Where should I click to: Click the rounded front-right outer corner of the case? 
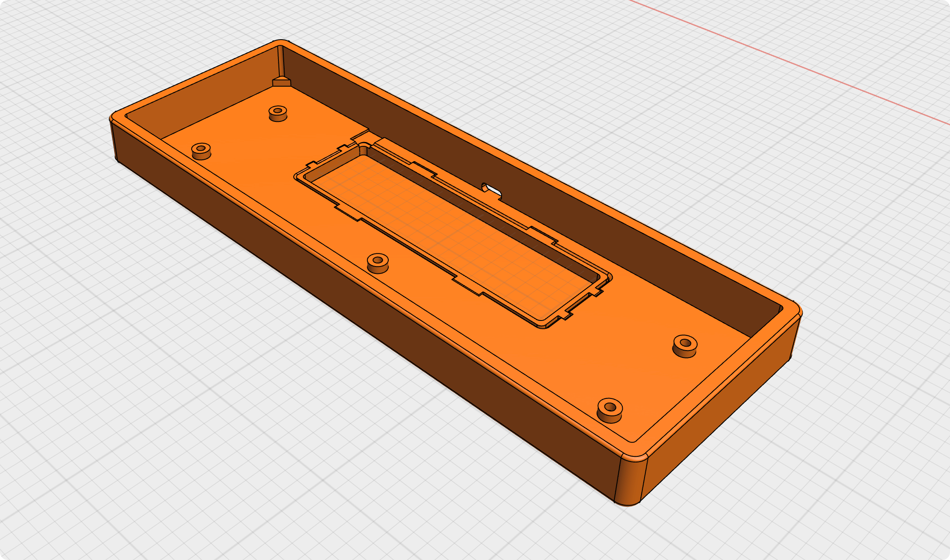point(631,479)
